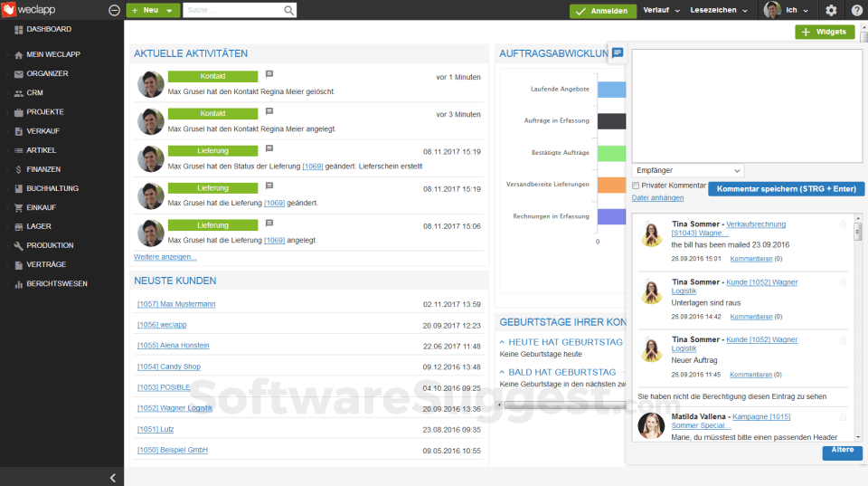Open the Empfänger dropdown
The width and height of the screenshot is (868, 486).
coord(687,171)
